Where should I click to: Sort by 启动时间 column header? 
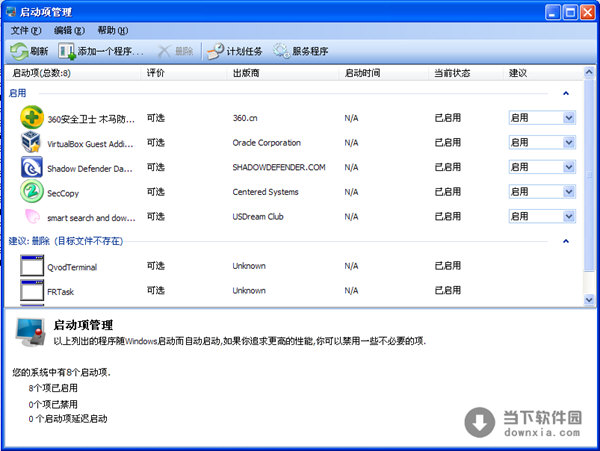[383, 73]
